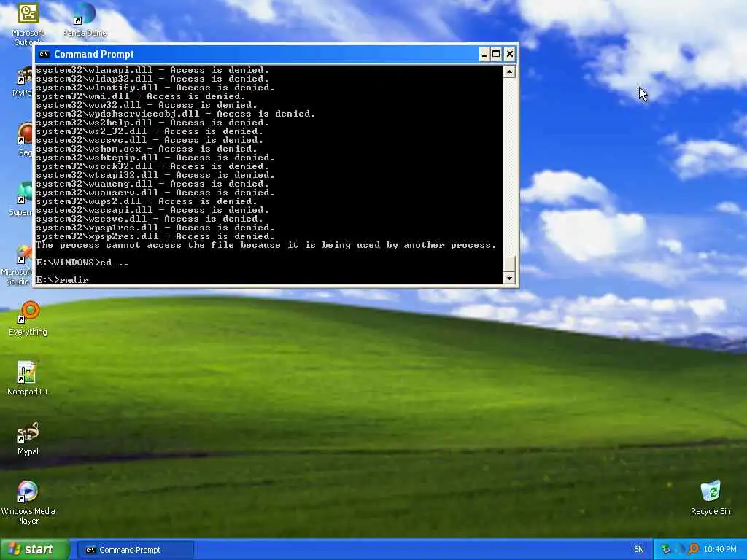Viewport: 747px width, 560px height.
Task: Click the Command Prompt scroll-up arrow
Action: 509,72
